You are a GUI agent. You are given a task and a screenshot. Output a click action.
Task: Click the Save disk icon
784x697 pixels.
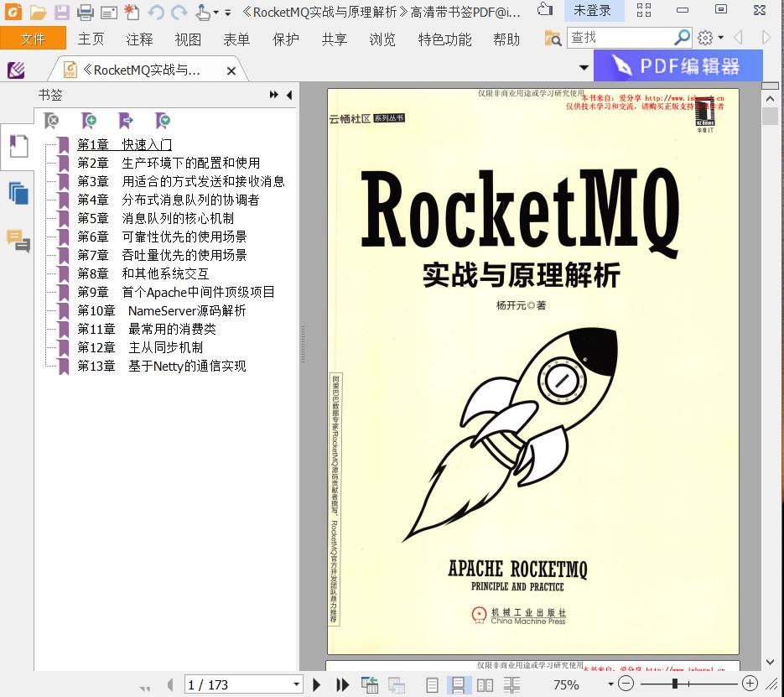[x=62, y=12]
